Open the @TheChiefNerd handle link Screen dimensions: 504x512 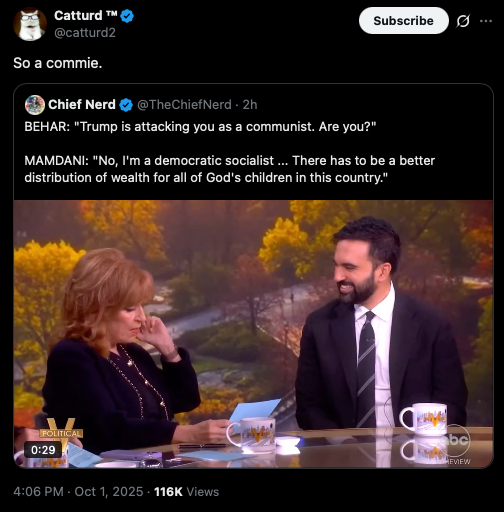click(x=184, y=105)
